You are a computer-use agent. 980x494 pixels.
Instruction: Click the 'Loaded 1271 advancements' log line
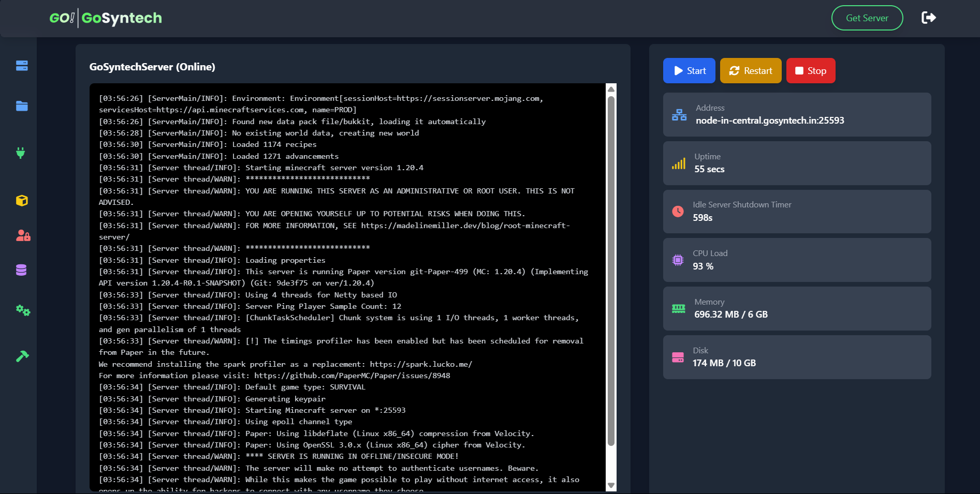point(219,156)
